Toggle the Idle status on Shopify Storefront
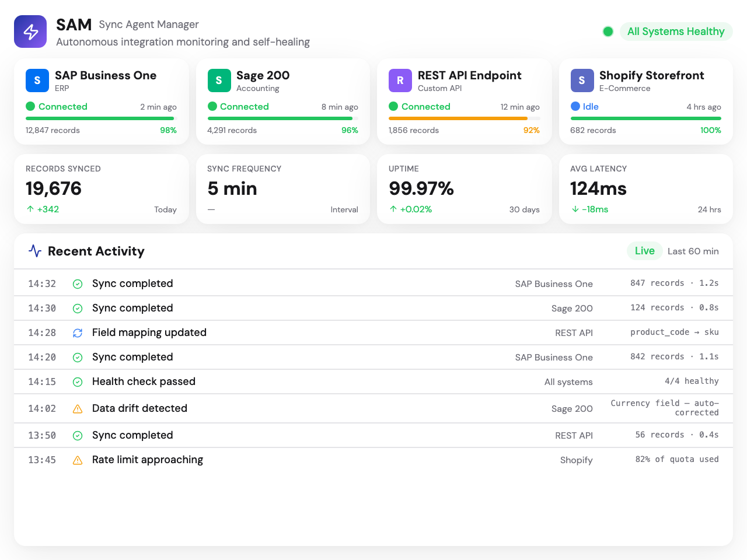 [x=577, y=107]
